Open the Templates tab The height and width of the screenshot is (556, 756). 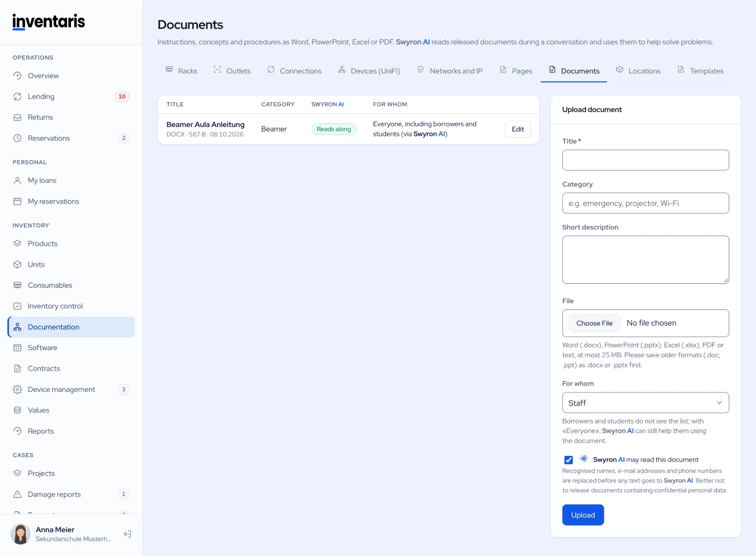(x=700, y=70)
